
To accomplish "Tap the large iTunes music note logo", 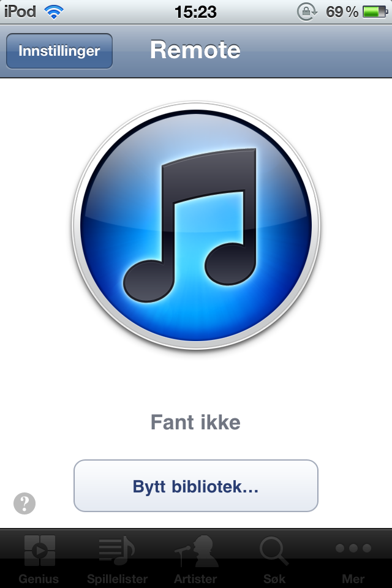I will point(196,226).
